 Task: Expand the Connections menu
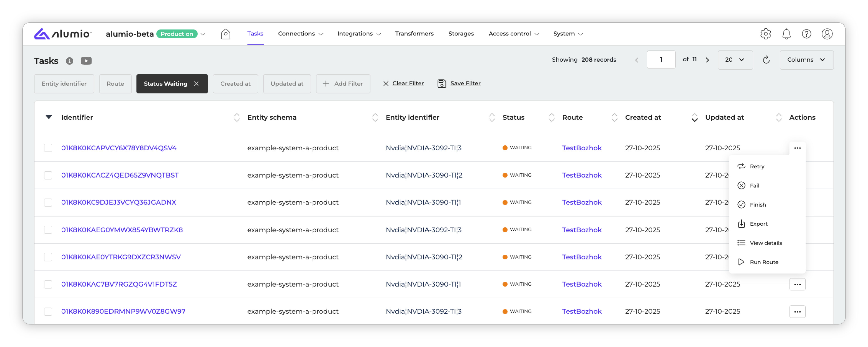point(300,34)
